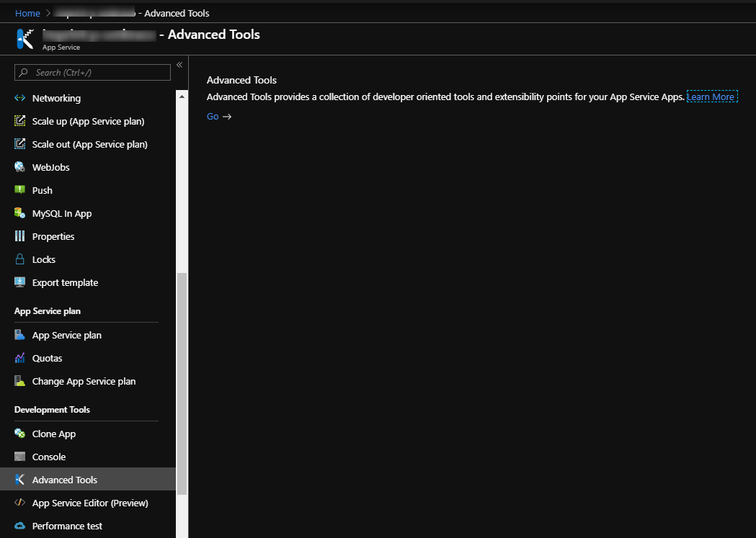The image size is (756, 538).
Task: Open the Push notifications settings
Action: pyautogui.click(x=41, y=190)
